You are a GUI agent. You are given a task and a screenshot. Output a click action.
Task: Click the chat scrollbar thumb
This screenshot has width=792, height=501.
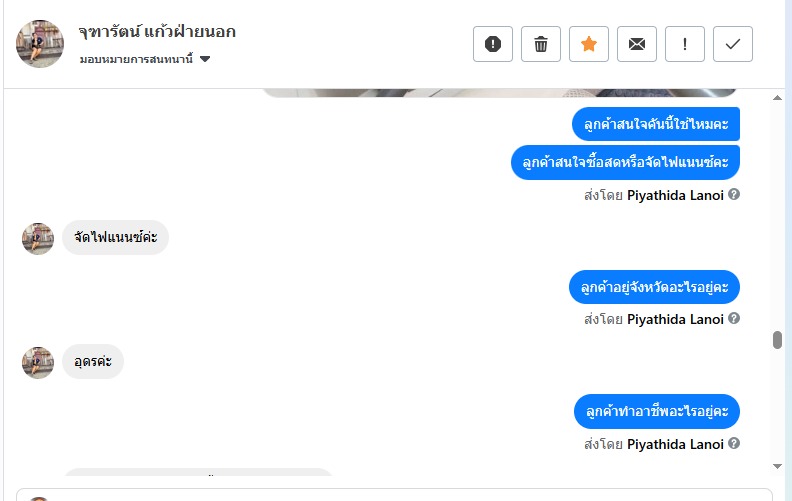point(777,340)
